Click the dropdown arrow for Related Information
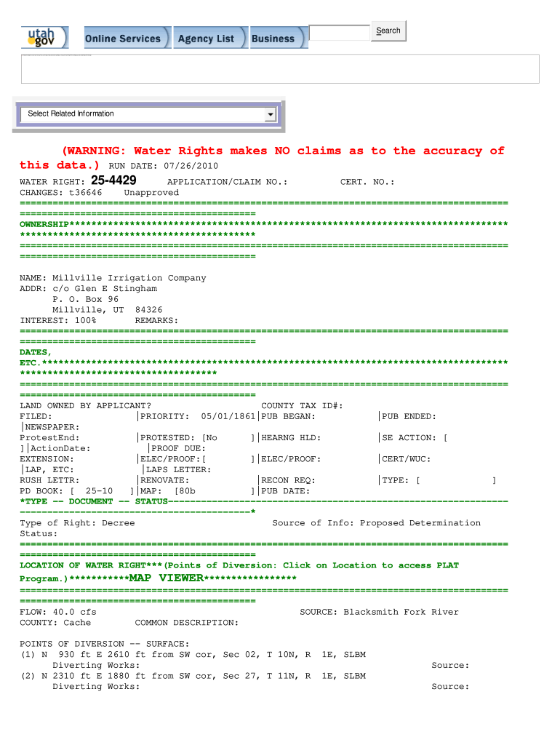This screenshot has width=560, height=745. pyautogui.click(x=270, y=115)
